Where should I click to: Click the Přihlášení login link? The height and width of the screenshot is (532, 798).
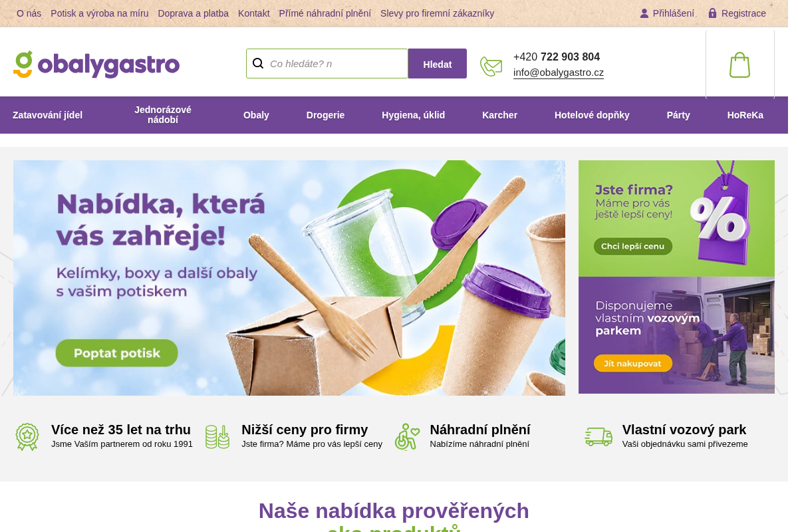point(673,13)
